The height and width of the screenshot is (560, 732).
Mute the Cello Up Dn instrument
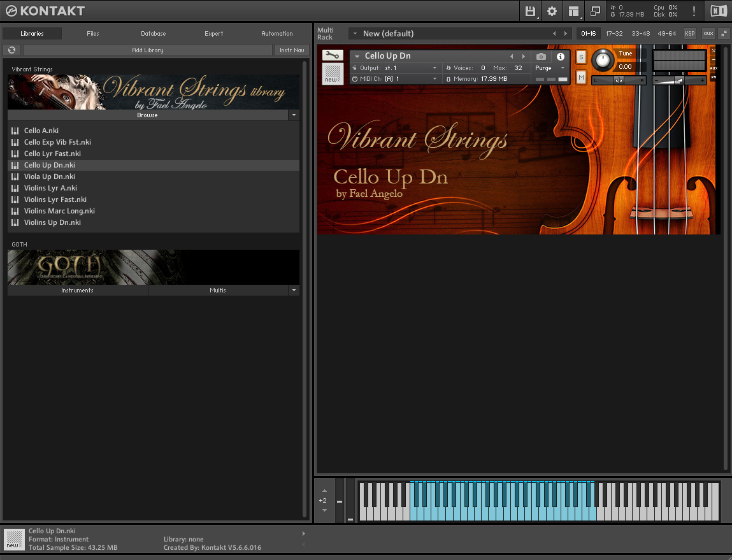coord(581,77)
